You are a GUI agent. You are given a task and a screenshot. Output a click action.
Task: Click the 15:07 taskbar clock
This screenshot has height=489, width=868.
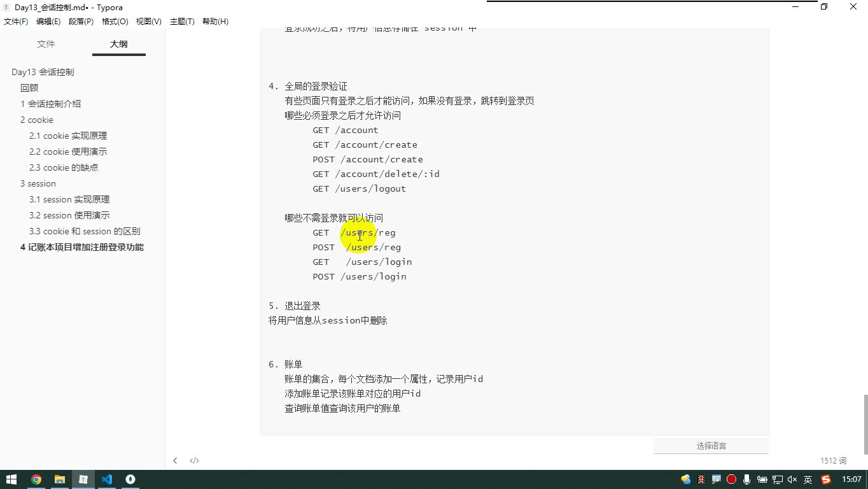pyautogui.click(x=851, y=479)
